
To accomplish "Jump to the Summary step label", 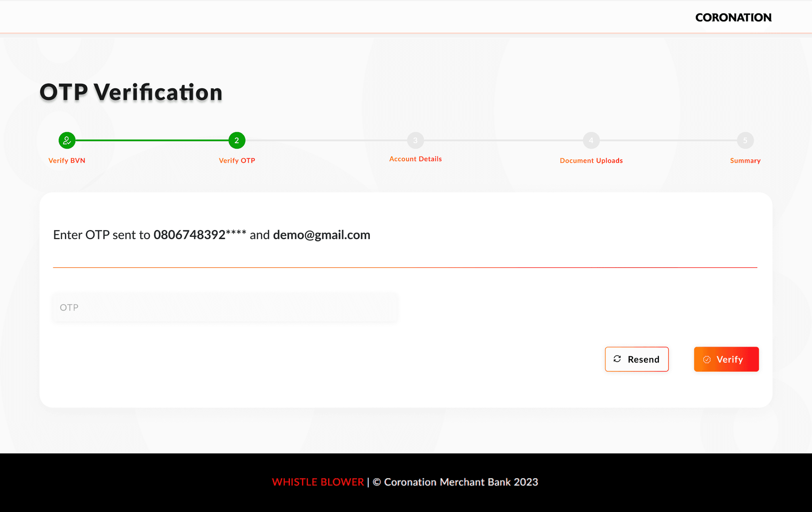I will [745, 161].
